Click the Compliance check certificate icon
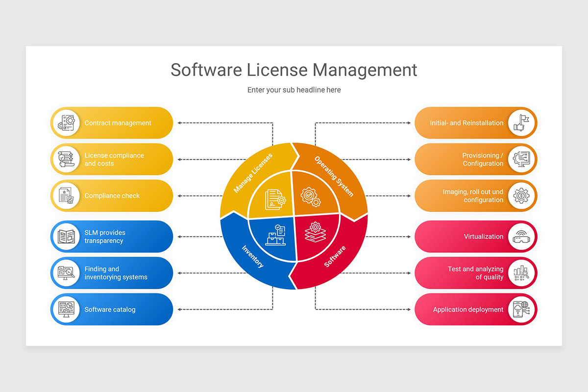The height and width of the screenshot is (392, 588). click(x=66, y=196)
